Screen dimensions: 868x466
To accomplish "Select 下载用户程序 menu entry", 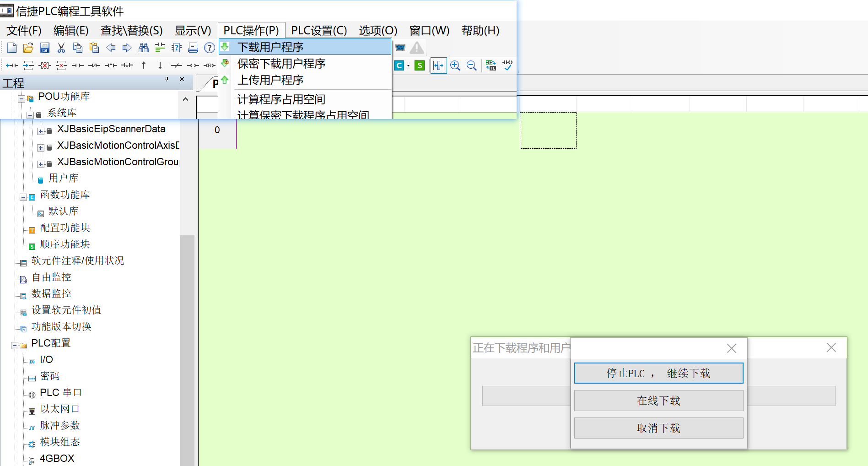I will click(x=305, y=47).
